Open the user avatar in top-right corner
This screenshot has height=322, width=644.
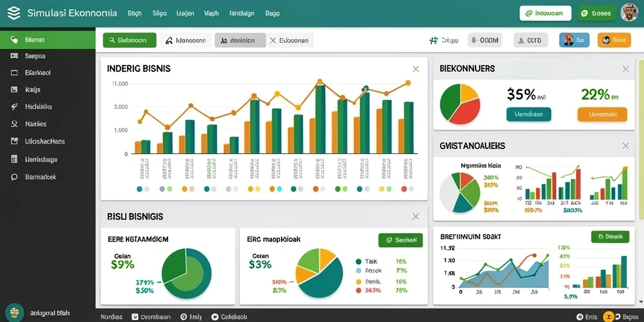click(629, 13)
